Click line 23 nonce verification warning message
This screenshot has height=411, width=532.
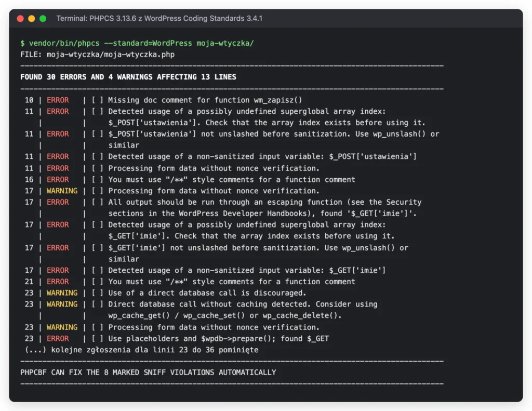pos(214,327)
